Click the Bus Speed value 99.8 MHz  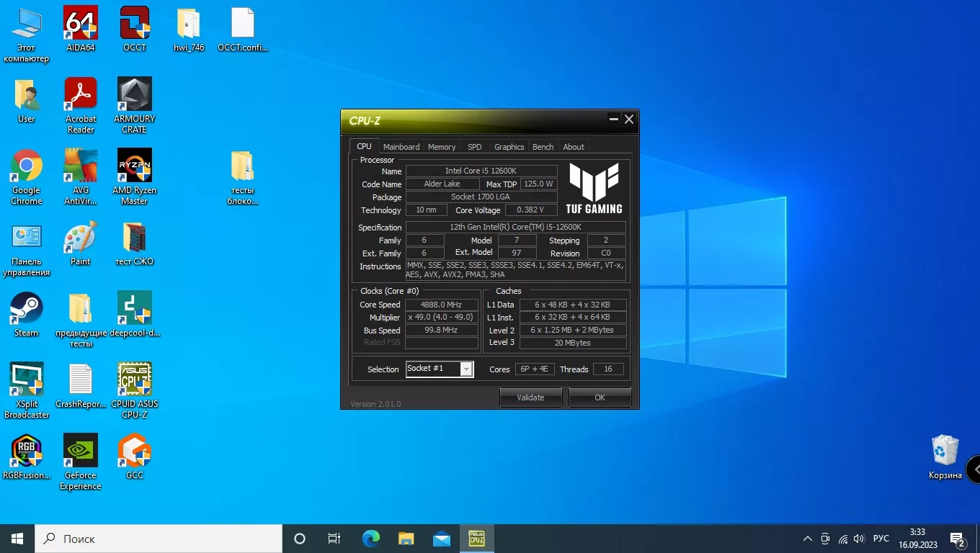pos(442,331)
